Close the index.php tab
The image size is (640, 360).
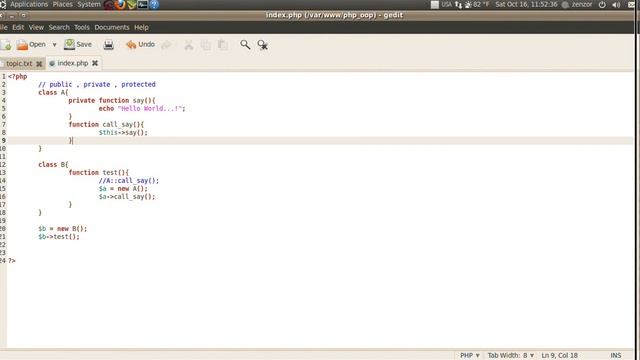95,63
